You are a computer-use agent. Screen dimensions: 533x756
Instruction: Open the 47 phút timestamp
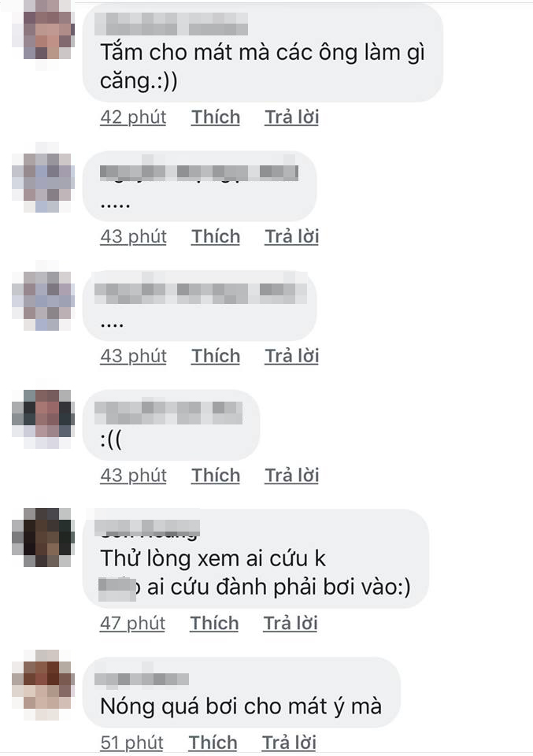[132, 624]
